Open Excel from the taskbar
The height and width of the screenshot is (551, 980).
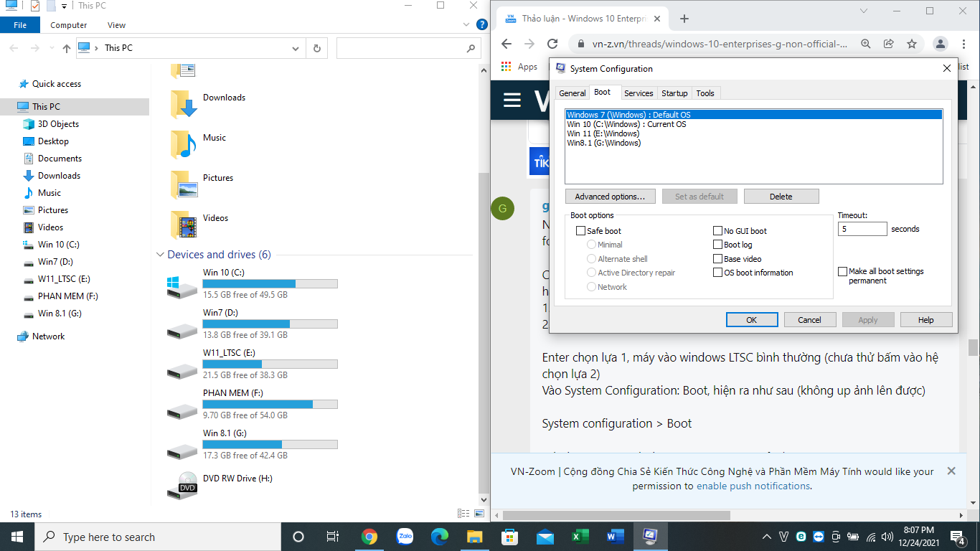pos(580,537)
